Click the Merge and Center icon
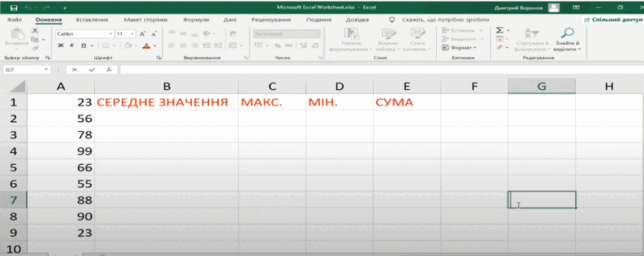This screenshot has height=256, width=644. click(x=233, y=46)
